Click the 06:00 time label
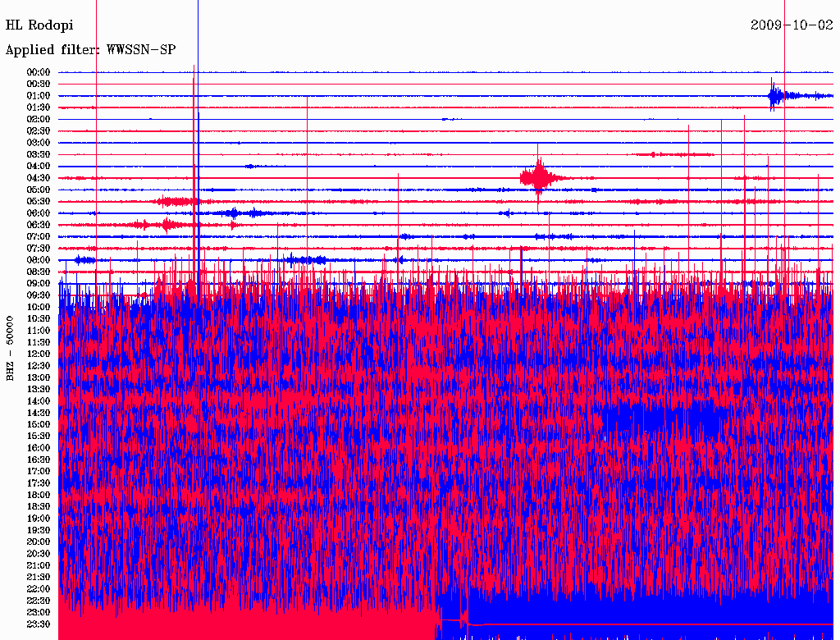Image resolution: width=840 pixels, height=640 pixels. tap(39, 213)
